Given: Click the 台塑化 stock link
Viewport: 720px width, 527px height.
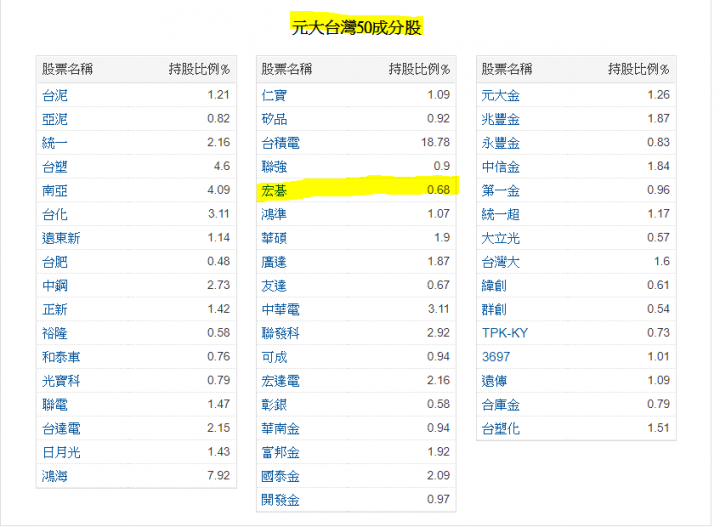Looking at the screenshot, I should 501,429.
